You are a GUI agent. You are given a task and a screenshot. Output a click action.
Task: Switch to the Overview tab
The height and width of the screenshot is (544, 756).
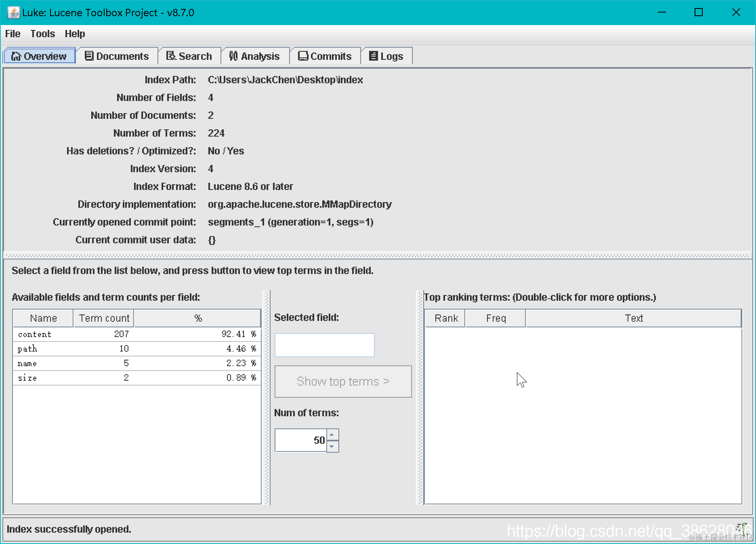[39, 56]
